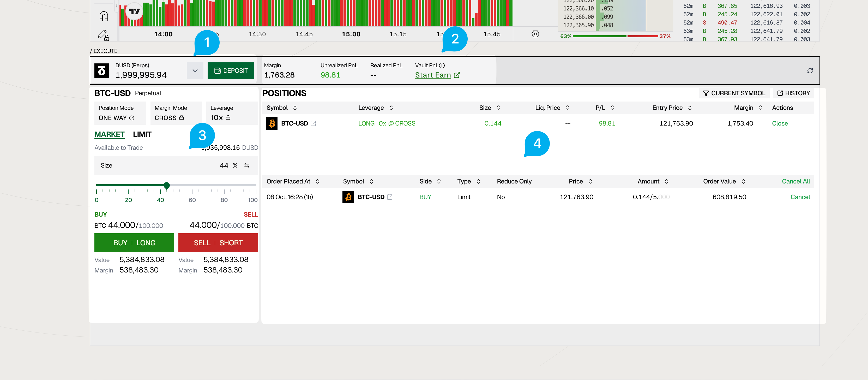Open chart settings hexagon icon
Viewport: 868px width, 380px height.
(x=535, y=34)
